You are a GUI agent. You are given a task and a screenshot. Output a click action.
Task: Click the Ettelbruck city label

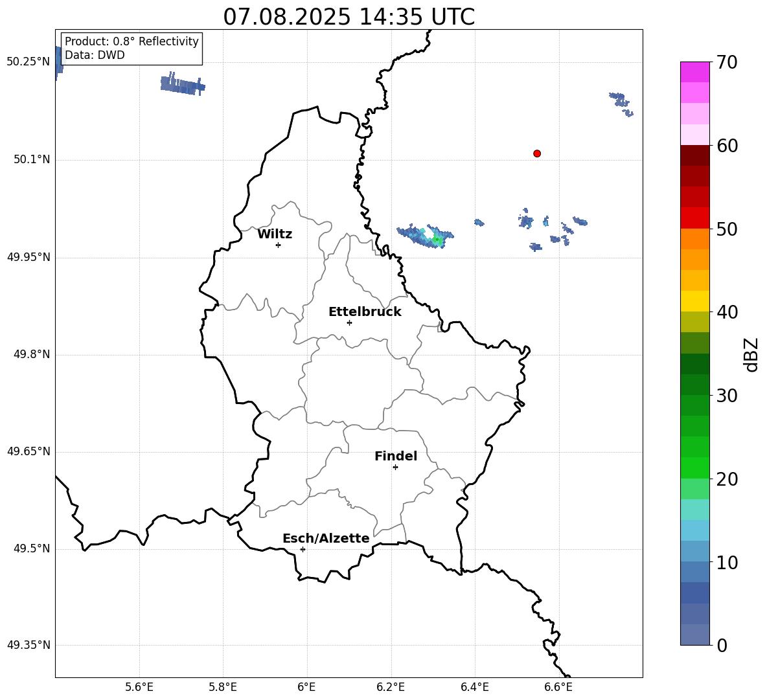click(x=365, y=312)
